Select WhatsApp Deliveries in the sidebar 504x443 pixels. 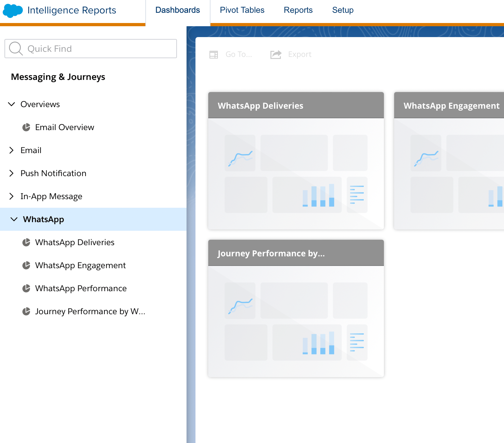[x=75, y=242]
